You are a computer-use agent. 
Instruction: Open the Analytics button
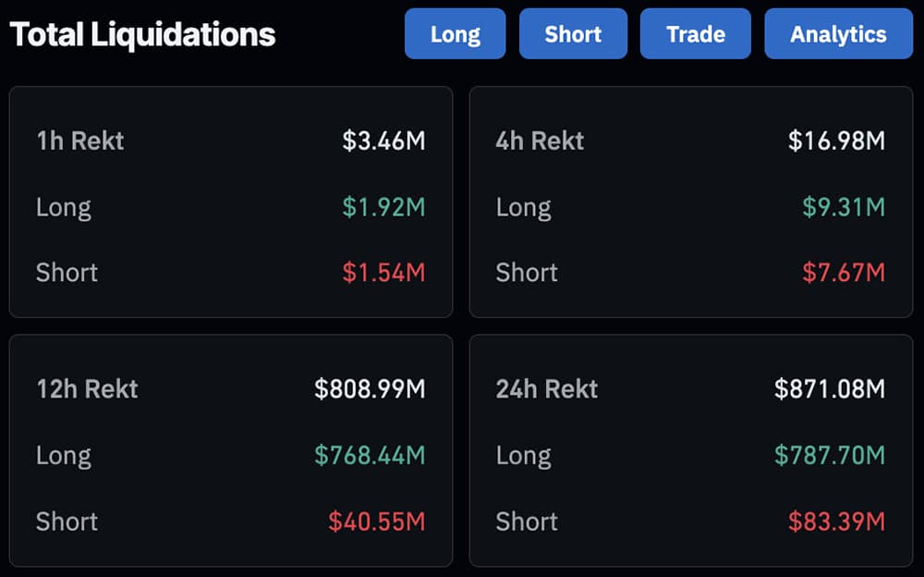(837, 33)
